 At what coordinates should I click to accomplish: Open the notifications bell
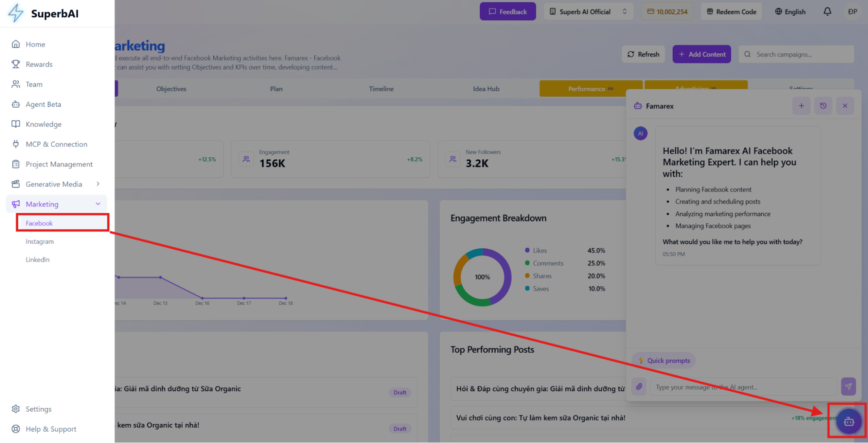click(x=827, y=11)
